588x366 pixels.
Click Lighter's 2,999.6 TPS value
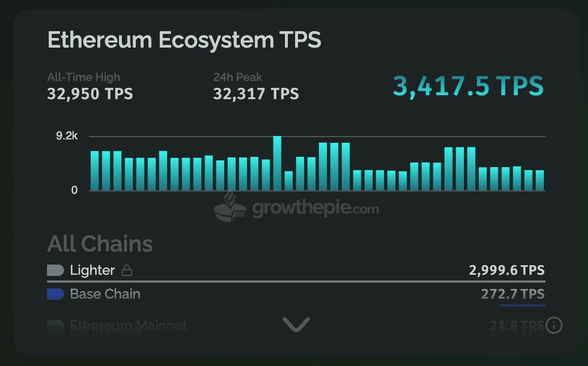pyautogui.click(x=506, y=270)
